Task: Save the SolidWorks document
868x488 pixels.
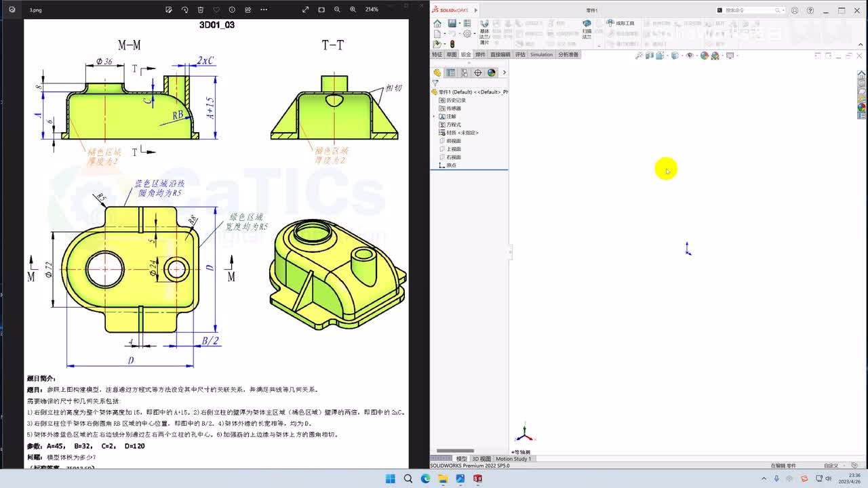Action: coord(452,24)
